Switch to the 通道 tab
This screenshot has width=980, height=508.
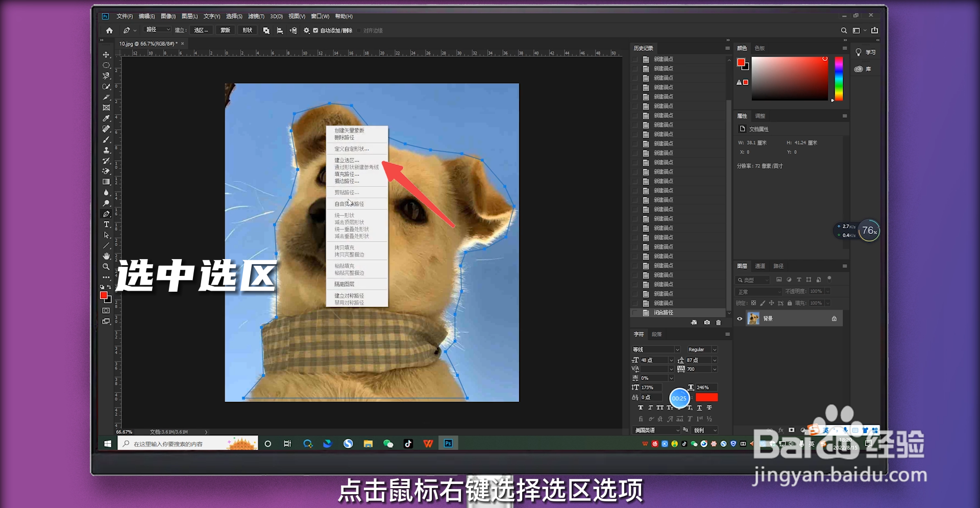coord(760,266)
